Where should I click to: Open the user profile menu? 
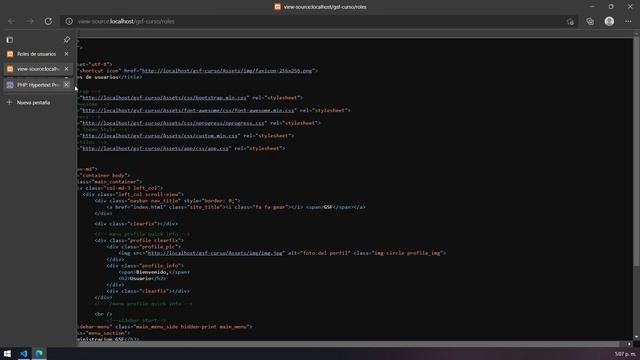(x=609, y=21)
